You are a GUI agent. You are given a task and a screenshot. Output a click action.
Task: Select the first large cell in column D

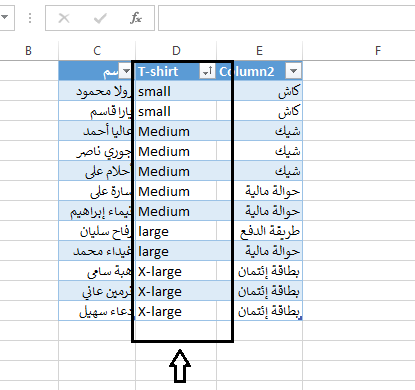pyautogui.click(x=176, y=231)
